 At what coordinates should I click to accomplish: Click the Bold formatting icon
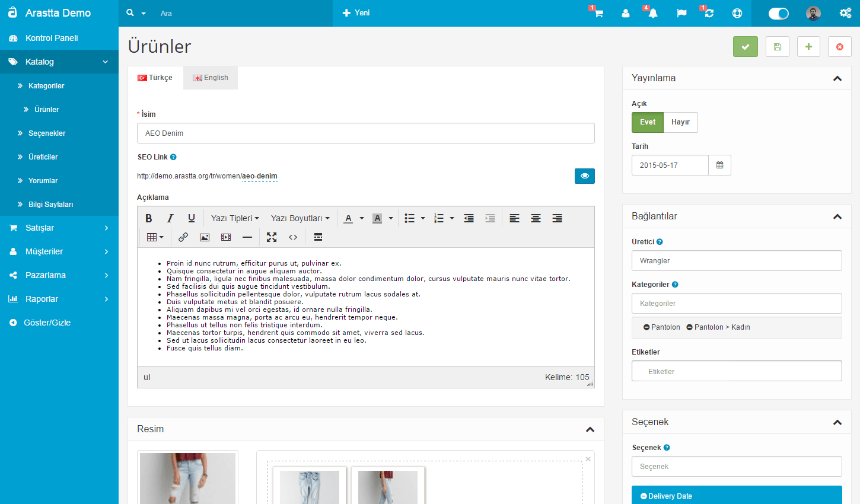(x=149, y=218)
